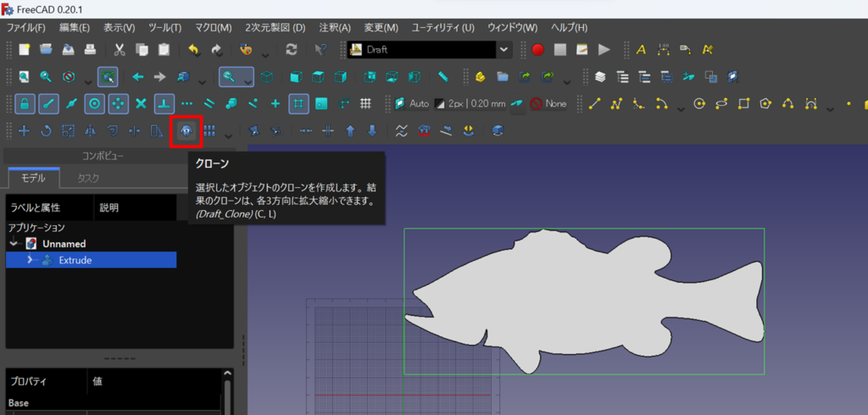Click the Undo arrow icon
Screen dimensions: 868x415
coord(193,50)
